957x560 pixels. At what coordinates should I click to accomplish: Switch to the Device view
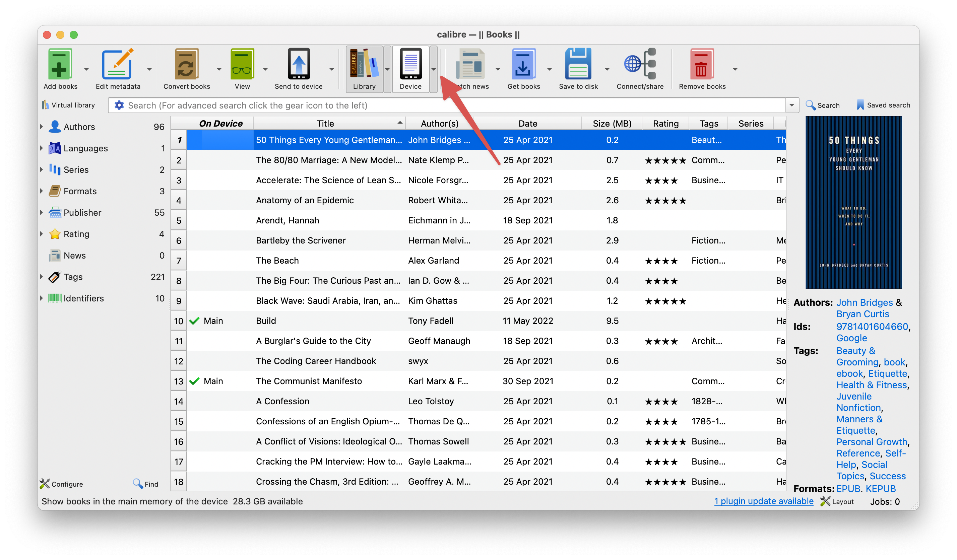[x=410, y=68]
